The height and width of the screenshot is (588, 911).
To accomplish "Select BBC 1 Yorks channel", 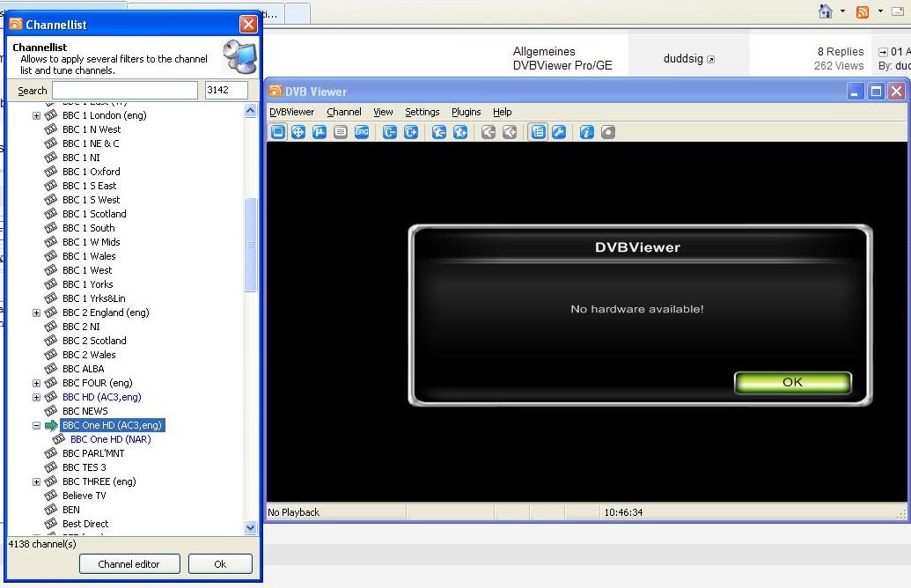I will tap(88, 284).
